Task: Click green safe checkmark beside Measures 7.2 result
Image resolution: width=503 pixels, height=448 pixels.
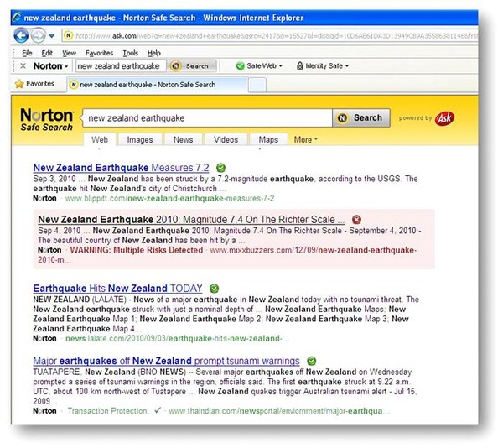Action: point(221,168)
